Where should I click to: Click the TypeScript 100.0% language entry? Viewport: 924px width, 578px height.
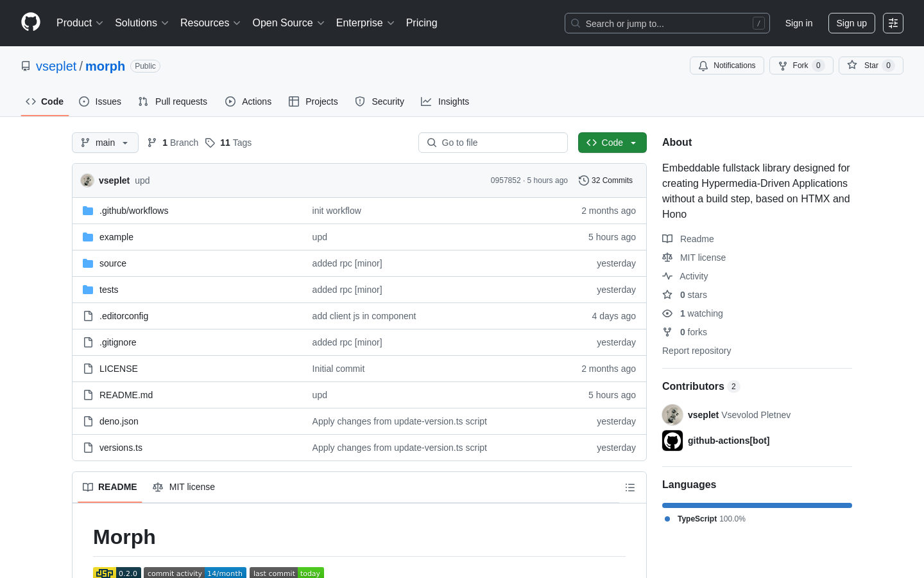[705, 519]
